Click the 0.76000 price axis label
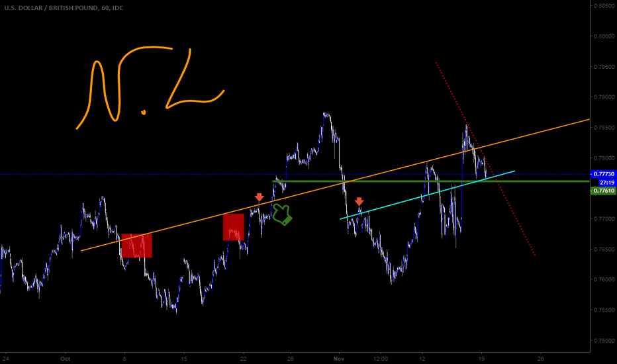The height and width of the screenshot is (364, 617). pos(604,280)
